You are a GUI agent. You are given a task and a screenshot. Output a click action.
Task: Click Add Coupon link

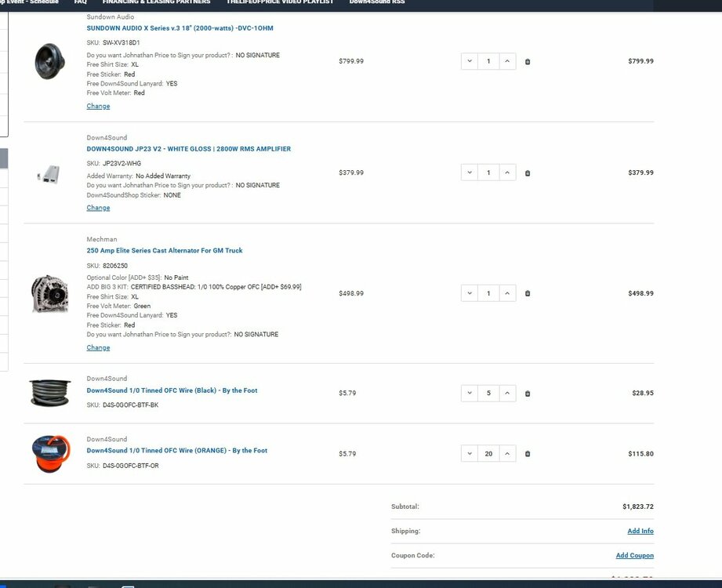point(635,555)
